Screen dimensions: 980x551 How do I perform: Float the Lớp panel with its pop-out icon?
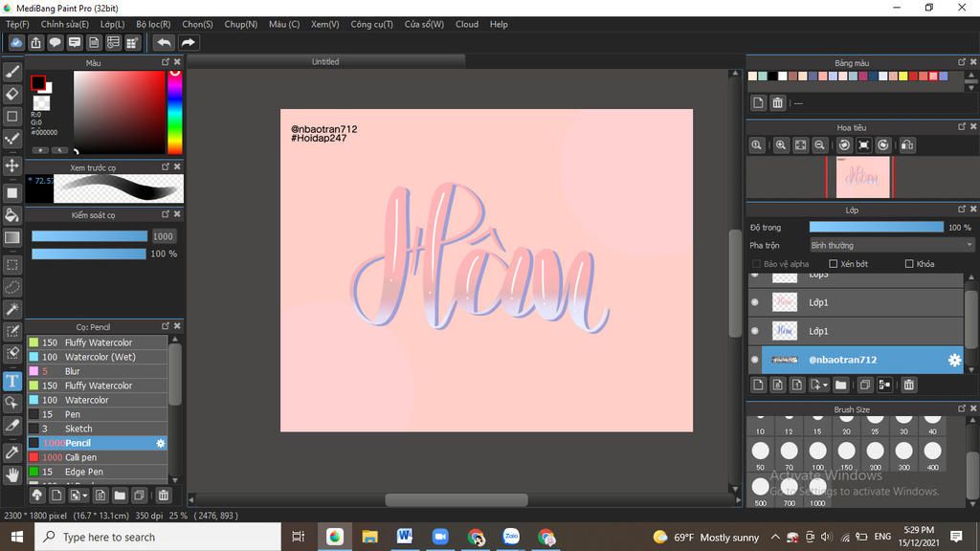962,209
